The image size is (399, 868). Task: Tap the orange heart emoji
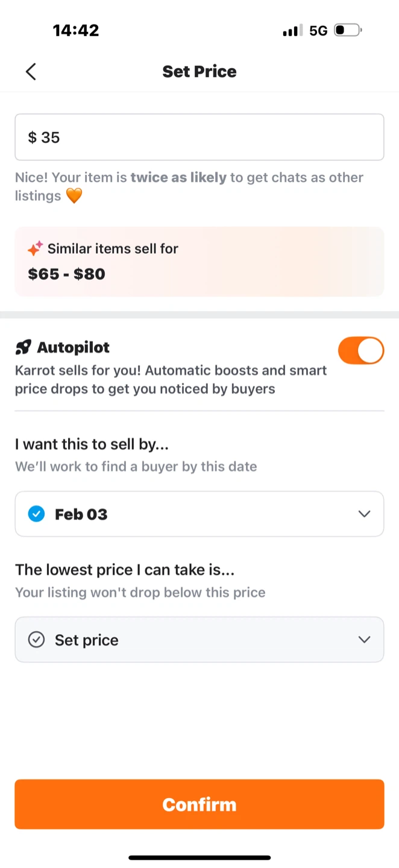pyautogui.click(x=74, y=196)
